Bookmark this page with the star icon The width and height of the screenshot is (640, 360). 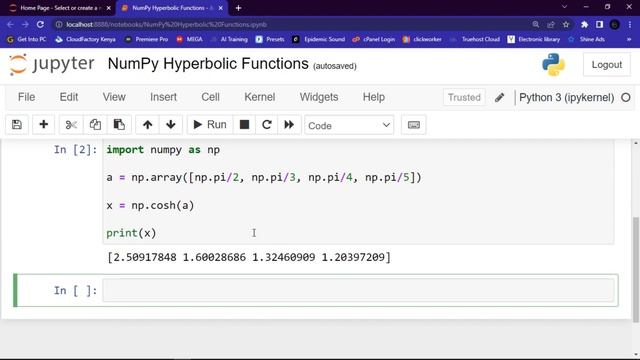[x=566, y=24]
